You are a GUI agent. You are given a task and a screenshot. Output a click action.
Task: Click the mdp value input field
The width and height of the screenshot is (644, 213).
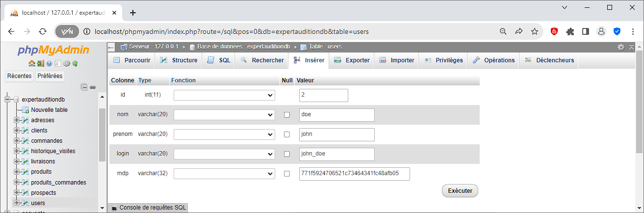[x=354, y=174]
